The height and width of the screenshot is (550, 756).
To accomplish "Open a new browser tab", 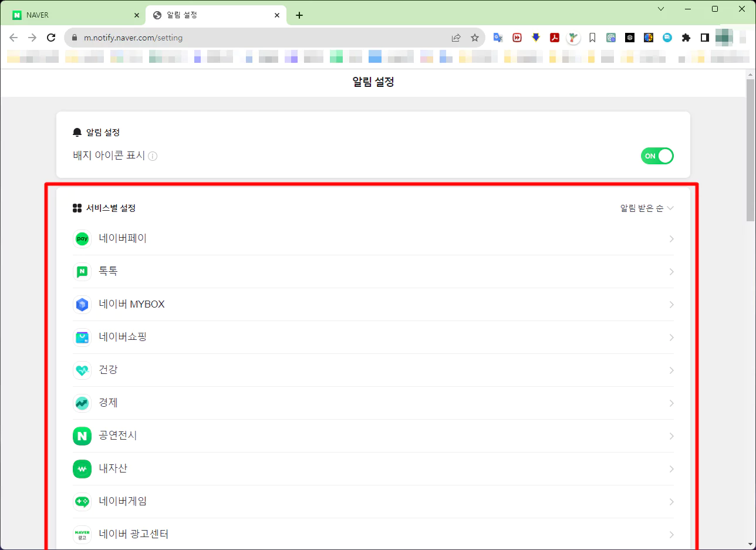I will point(299,15).
